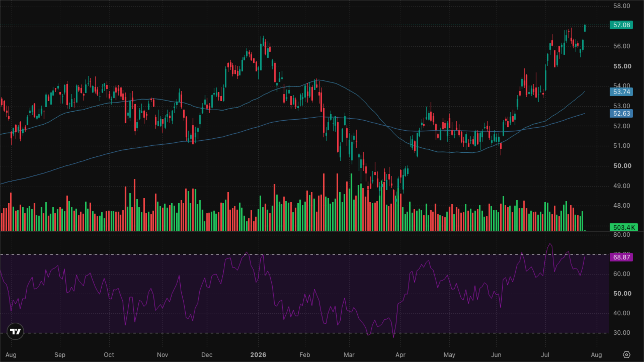Click the latest green candlestick near 57
Image resolution: width=644 pixels, height=362 pixels.
(x=585, y=28)
